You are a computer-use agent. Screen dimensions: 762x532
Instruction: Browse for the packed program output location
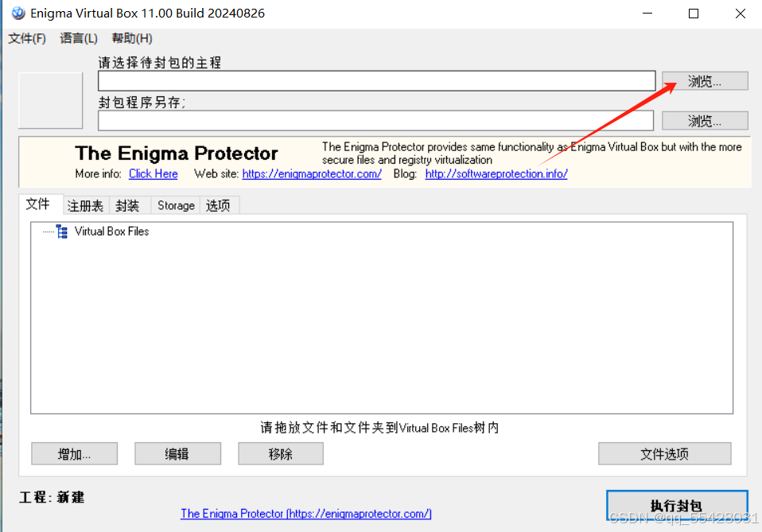(705, 121)
